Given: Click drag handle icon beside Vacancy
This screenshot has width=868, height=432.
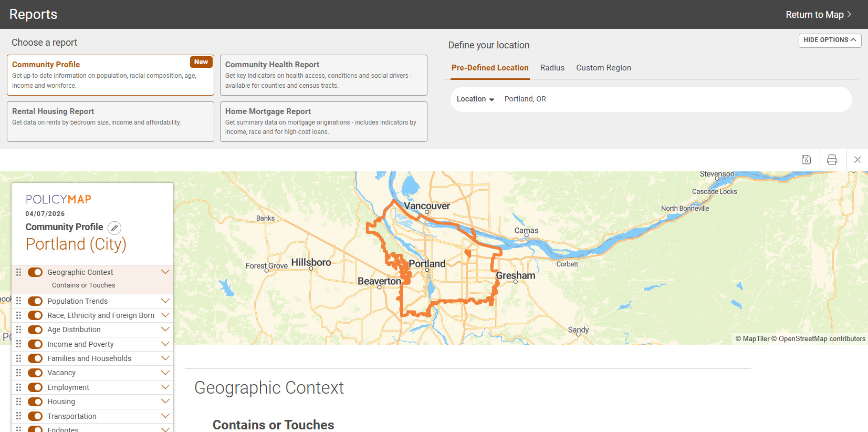Looking at the screenshot, I should [18, 373].
